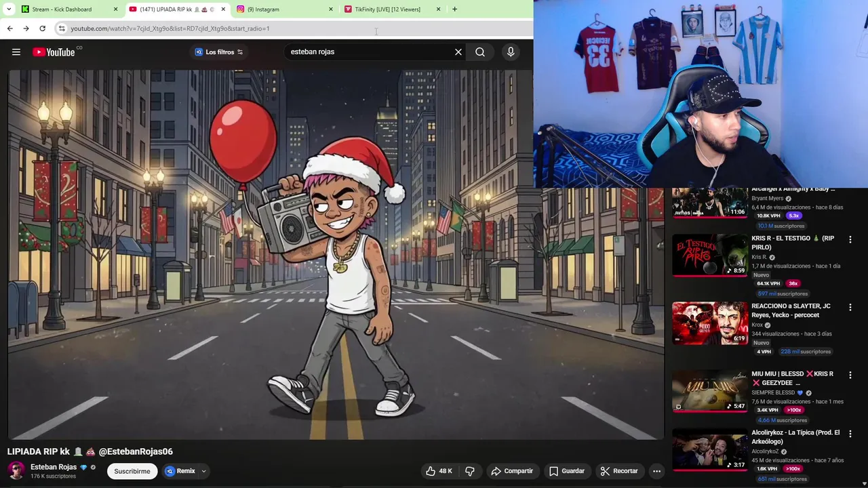Open options menu for KRIS R - EL TESTIGO

coord(850,239)
